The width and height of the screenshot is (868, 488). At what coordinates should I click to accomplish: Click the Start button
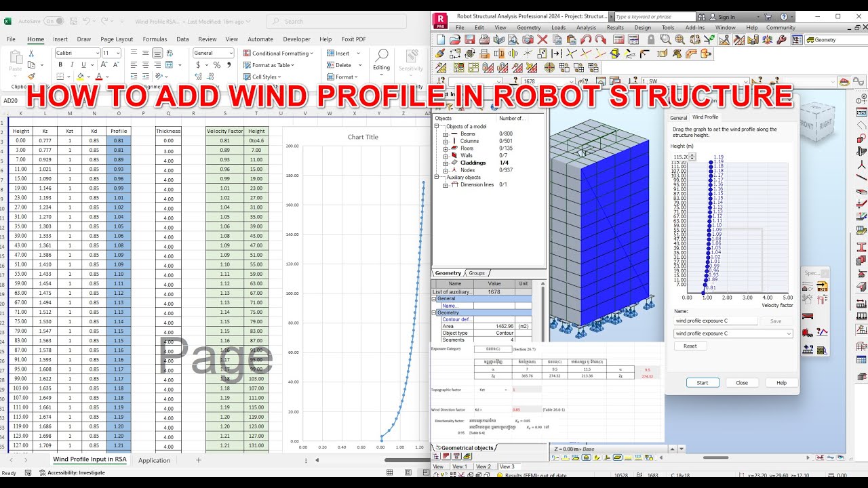pos(703,383)
